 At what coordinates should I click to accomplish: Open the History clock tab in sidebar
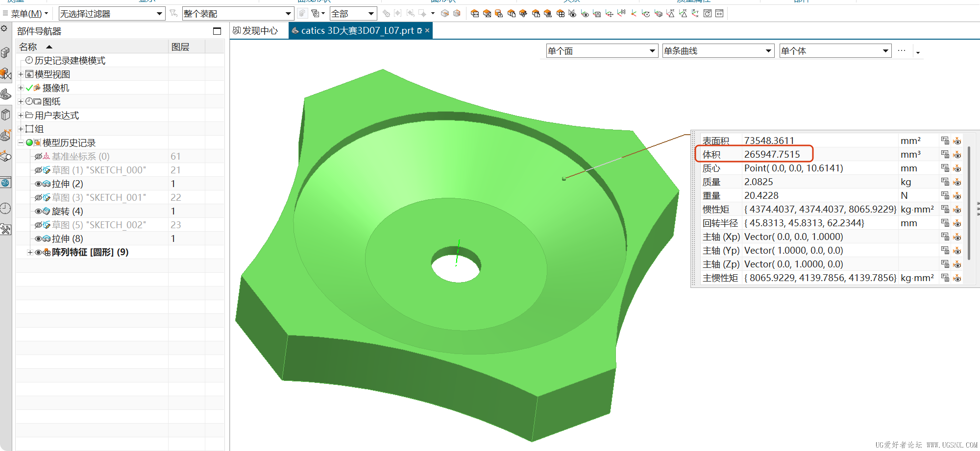5,209
